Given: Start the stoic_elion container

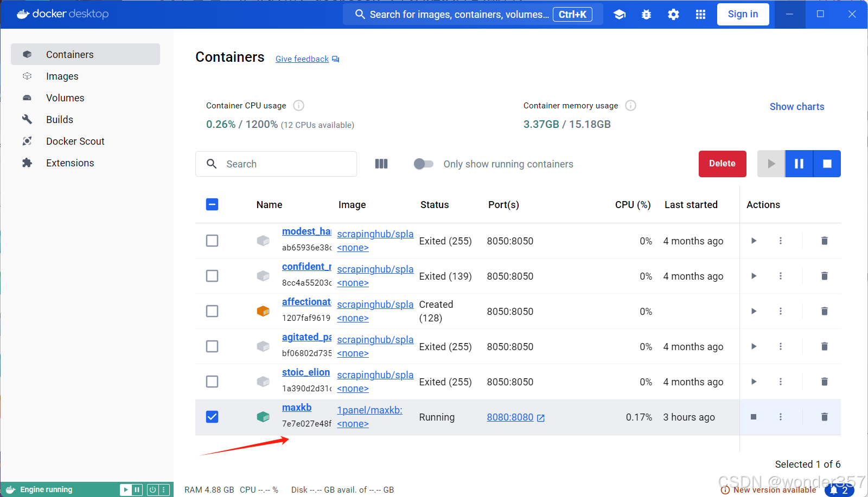Looking at the screenshot, I should point(754,382).
